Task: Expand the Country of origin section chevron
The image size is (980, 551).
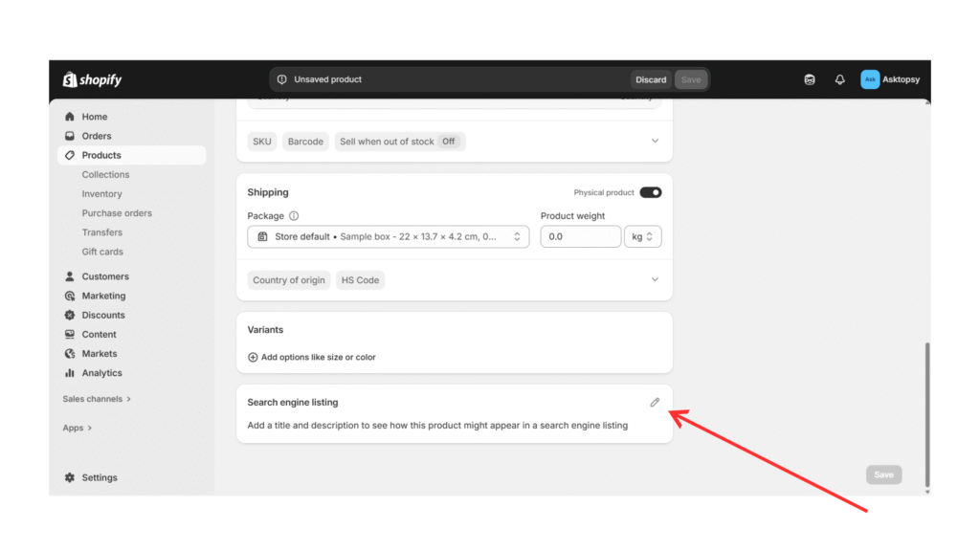Action: [655, 280]
